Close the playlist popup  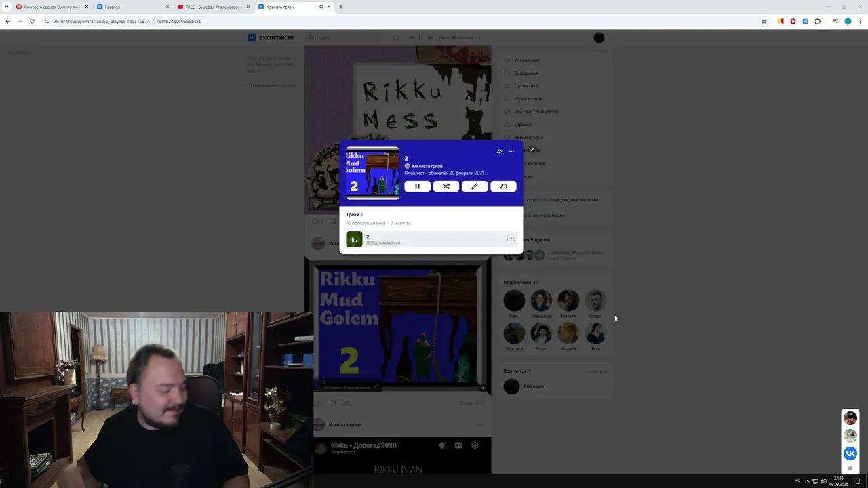point(532,149)
